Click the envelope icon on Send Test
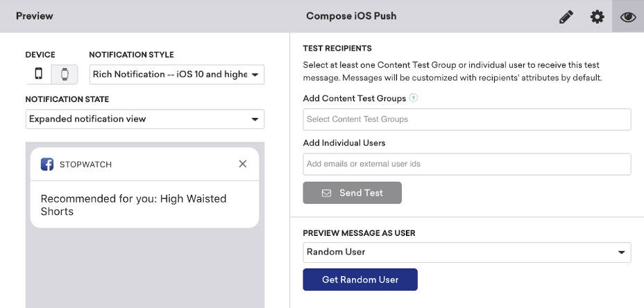644x308 pixels. (326, 193)
